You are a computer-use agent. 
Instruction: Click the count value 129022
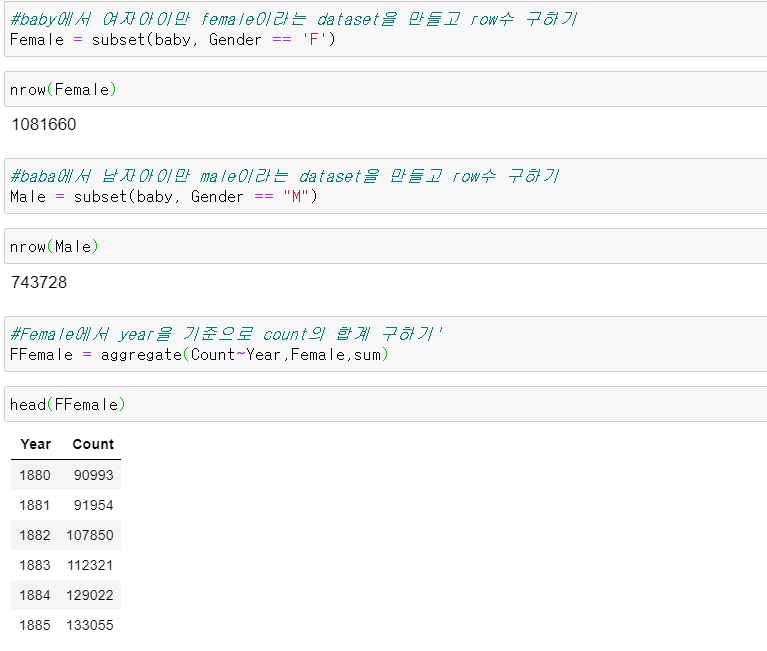90,595
